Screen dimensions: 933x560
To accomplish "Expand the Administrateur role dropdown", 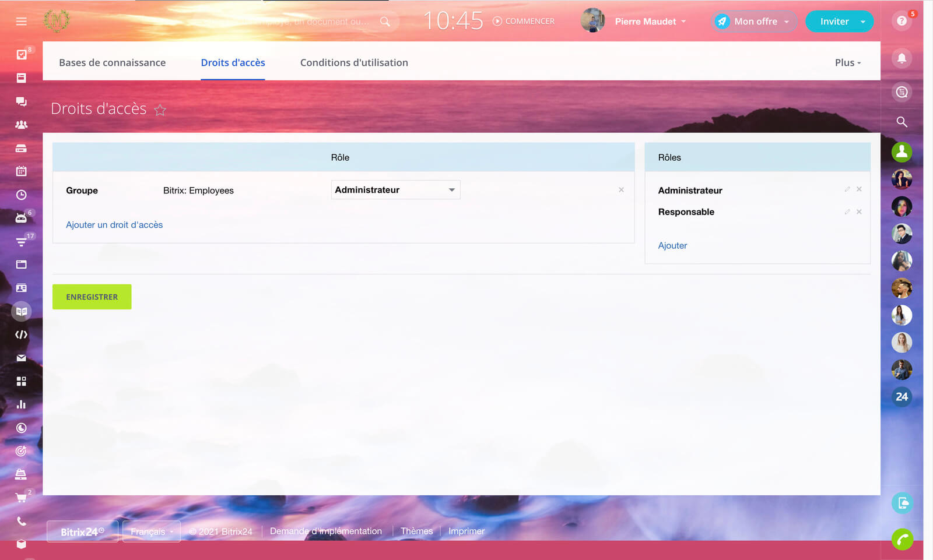I will pos(395,190).
